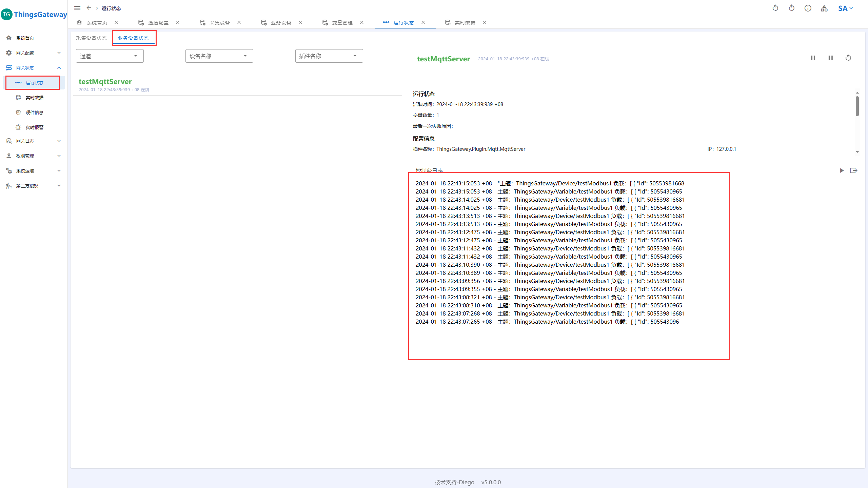Viewport: 868px width, 488px height.
Task: Switch to the 实时数据 top tab
Action: point(465,23)
